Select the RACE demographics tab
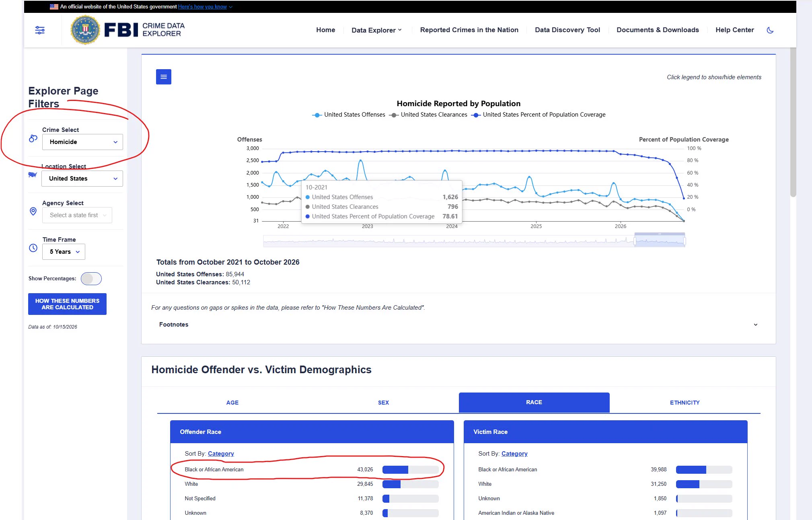The image size is (812, 520). (534, 403)
